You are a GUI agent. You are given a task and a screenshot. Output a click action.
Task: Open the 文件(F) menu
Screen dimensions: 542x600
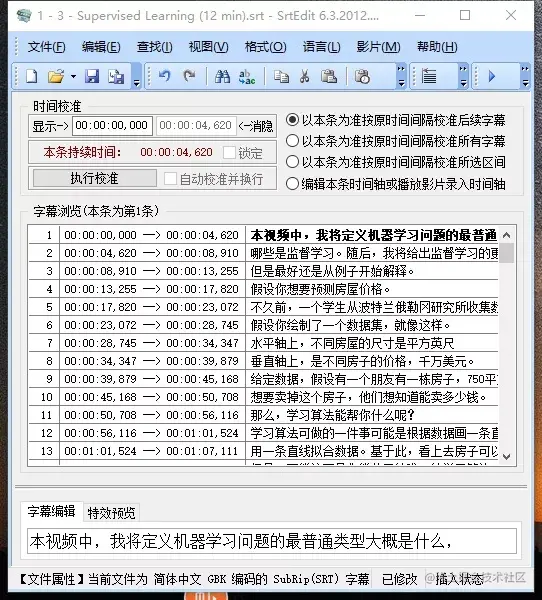tap(46, 47)
